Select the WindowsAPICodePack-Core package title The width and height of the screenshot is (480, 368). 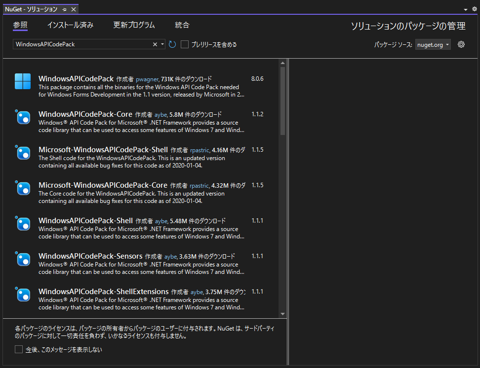coord(85,114)
